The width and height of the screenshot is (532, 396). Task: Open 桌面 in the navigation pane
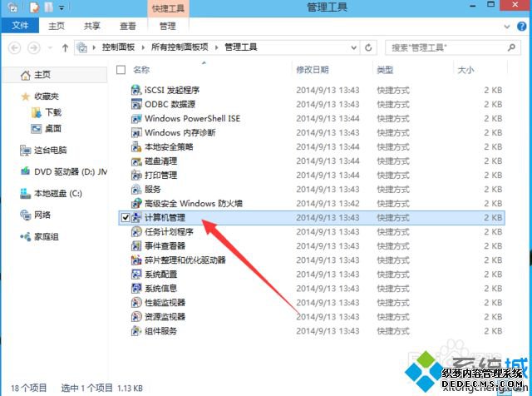pos(53,128)
